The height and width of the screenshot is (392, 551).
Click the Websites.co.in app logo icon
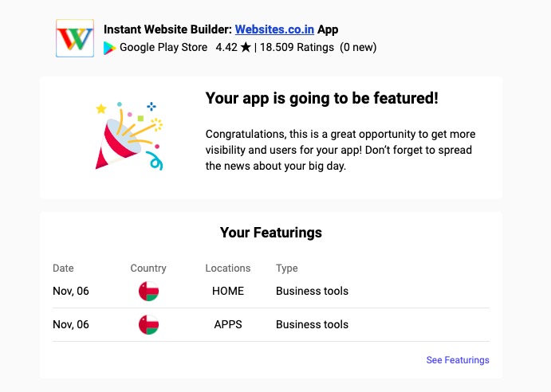point(75,38)
